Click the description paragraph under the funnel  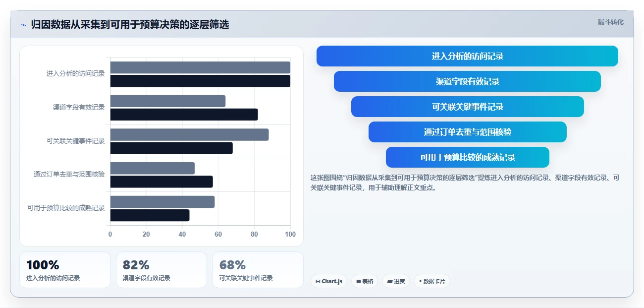tap(465, 183)
